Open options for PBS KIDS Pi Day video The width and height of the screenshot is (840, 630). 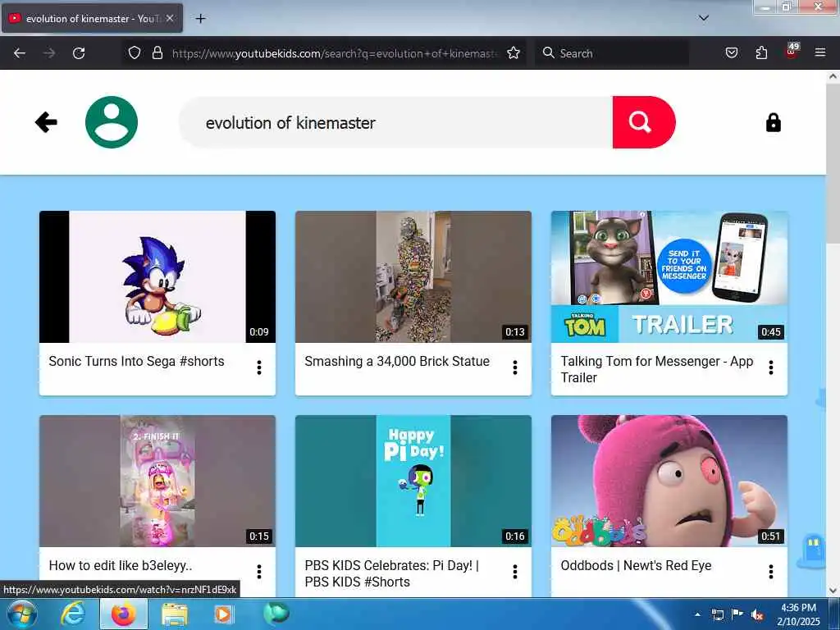tap(515, 572)
